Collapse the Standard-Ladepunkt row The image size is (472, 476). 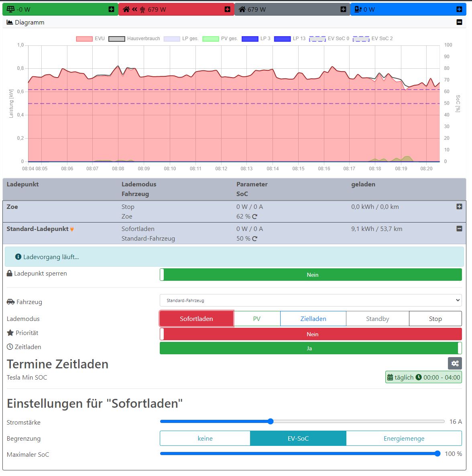click(x=459, y=229)
